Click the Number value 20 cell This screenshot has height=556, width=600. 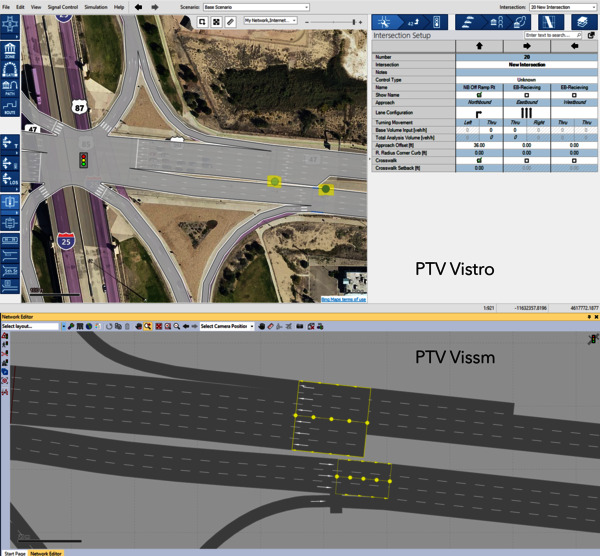(527, 57)
